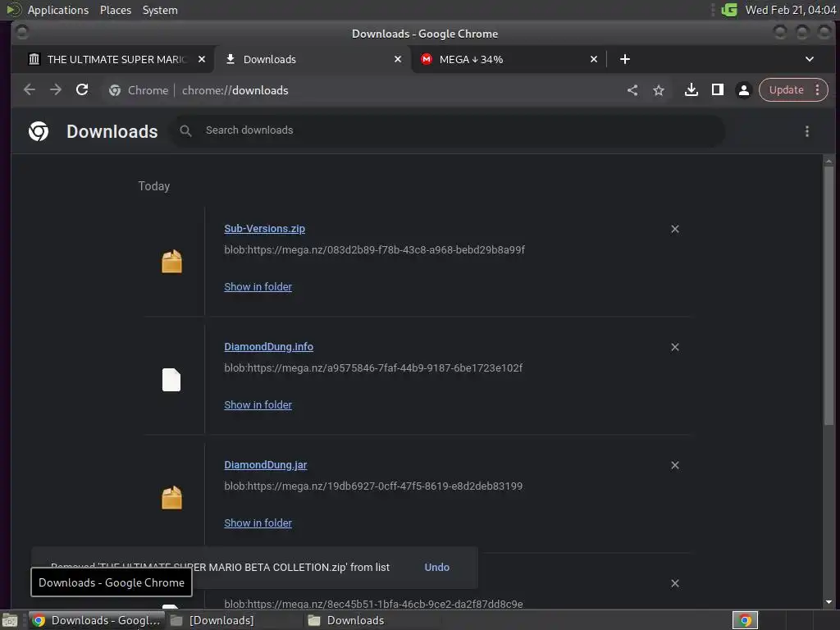Click the DiamondDung.jar package icon
This screenshot has width=840, height=630.
pos(171,498)
